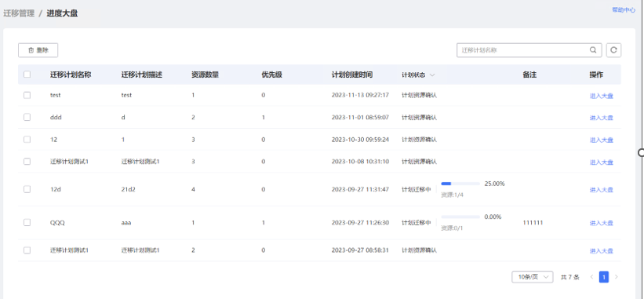Go to 迁移管理 in the breadcrumb
The height and width of the screenshot is (299, 644).
tap(19, 13)
